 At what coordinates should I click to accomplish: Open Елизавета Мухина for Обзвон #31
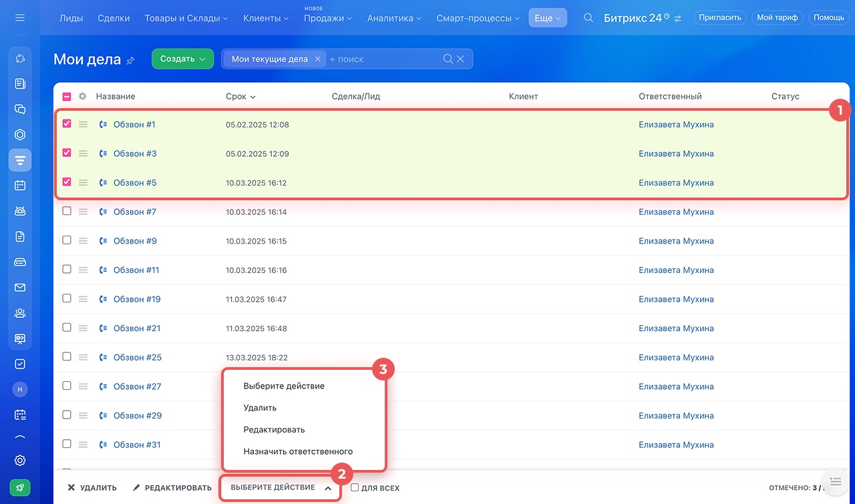[x=676, y=445]
